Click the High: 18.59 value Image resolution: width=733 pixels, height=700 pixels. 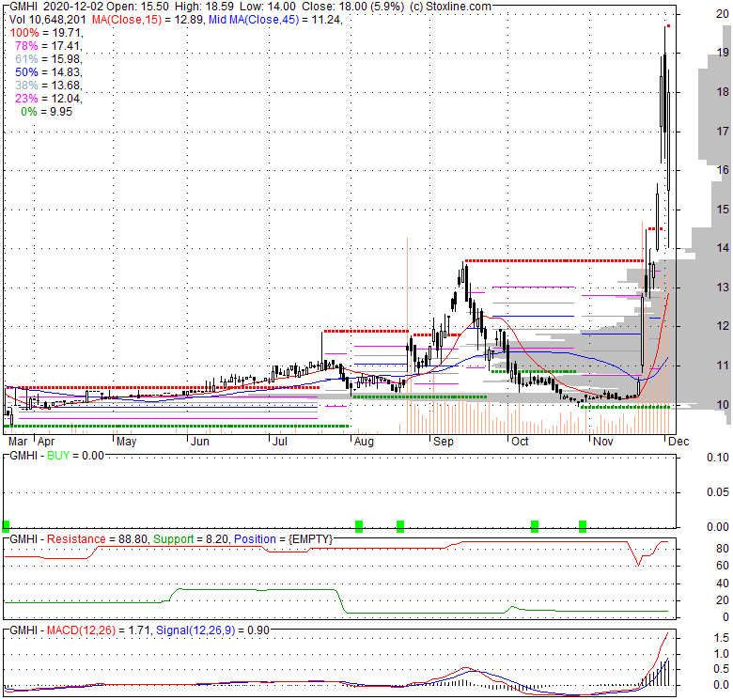click(204, 7)
